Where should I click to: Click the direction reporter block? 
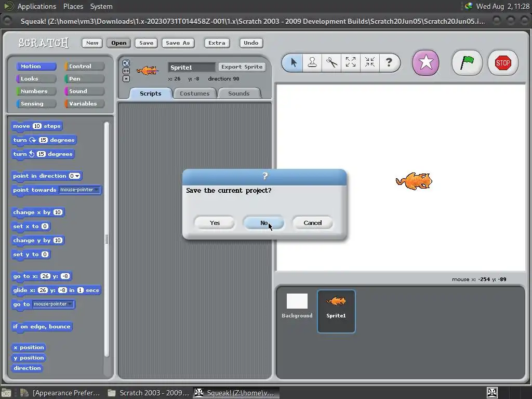click(x=27, y=368)
